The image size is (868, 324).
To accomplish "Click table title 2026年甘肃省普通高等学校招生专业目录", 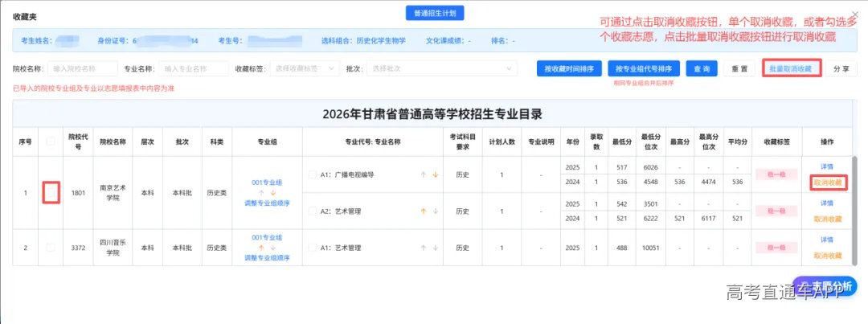I will tap(432, 115).
